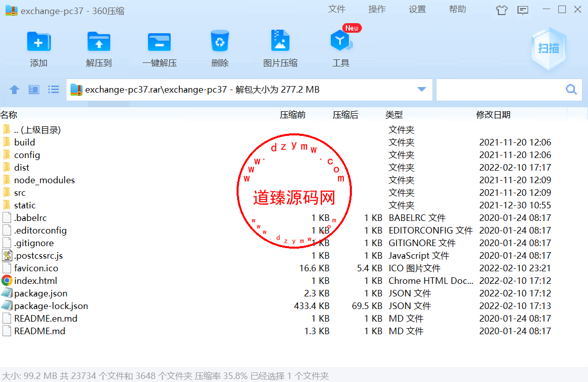Click the .babelrc file icon

pyautogui.click(x=7, y=218)
